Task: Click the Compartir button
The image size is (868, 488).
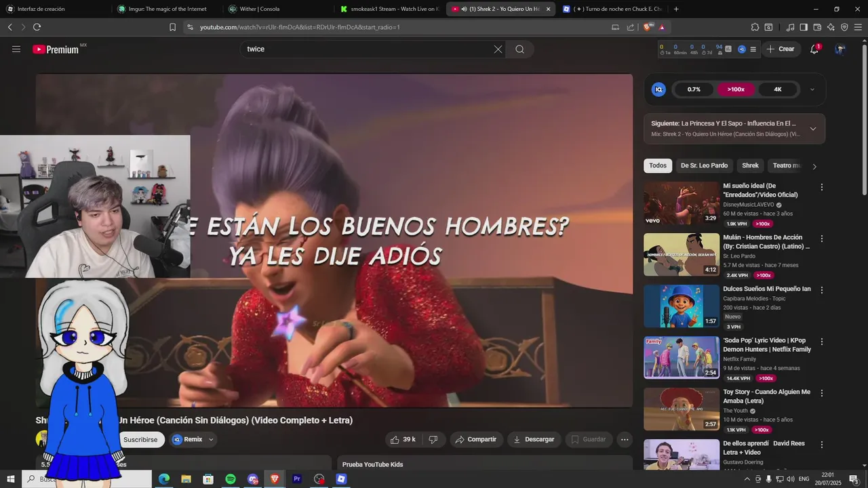Action: pos(476,439)
